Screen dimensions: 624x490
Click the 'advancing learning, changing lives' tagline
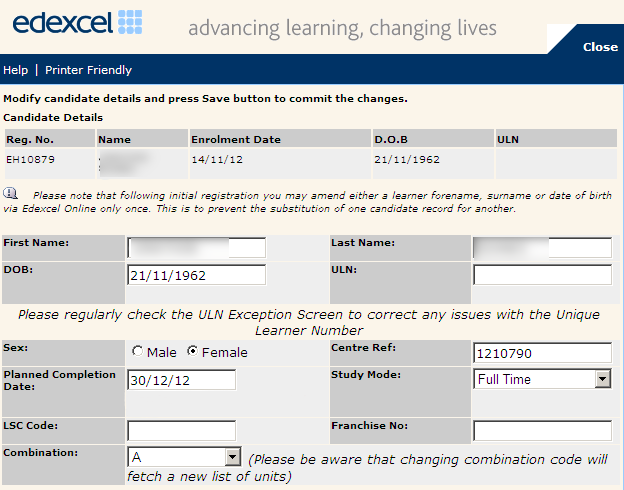[x=342, y=27]
